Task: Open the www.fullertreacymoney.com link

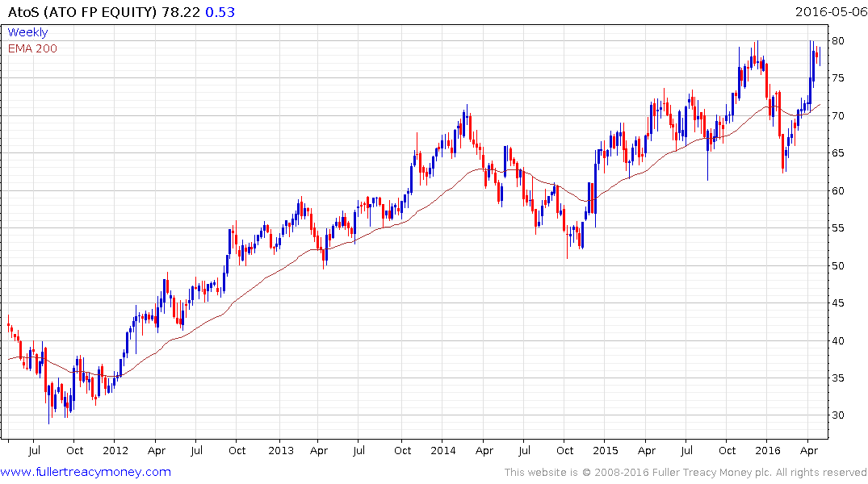Action: click(86, 472)
